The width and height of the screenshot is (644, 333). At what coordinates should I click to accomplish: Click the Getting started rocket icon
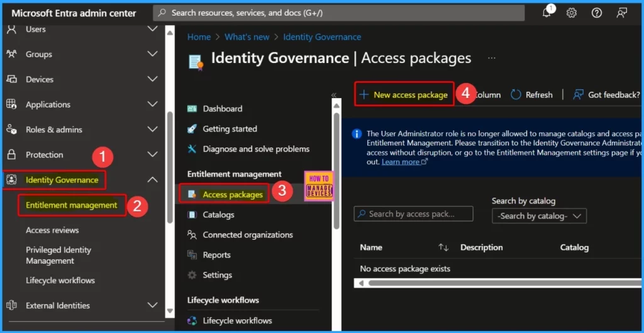192,128
